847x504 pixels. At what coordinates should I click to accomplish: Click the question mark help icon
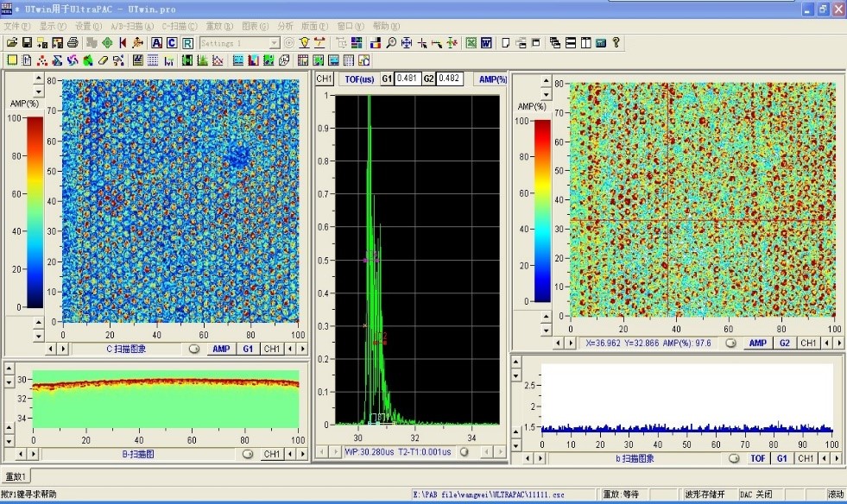coord(616,42)
